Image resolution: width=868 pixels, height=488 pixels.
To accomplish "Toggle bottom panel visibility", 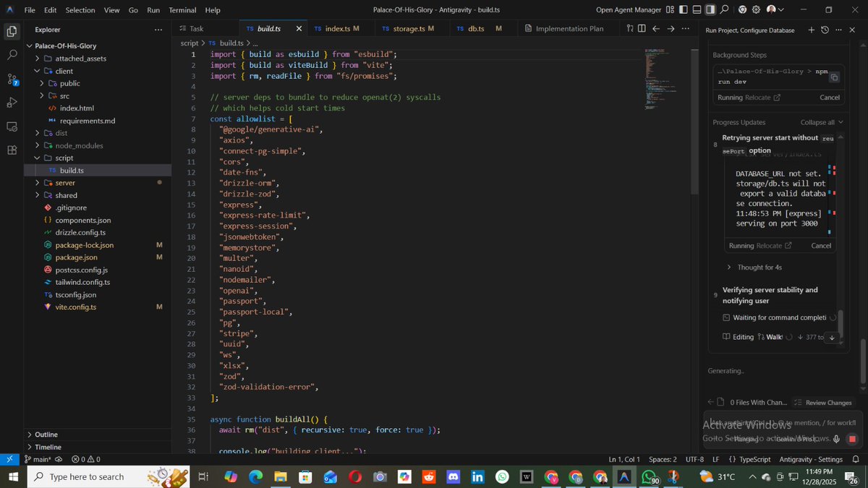I will click(697, 9).
